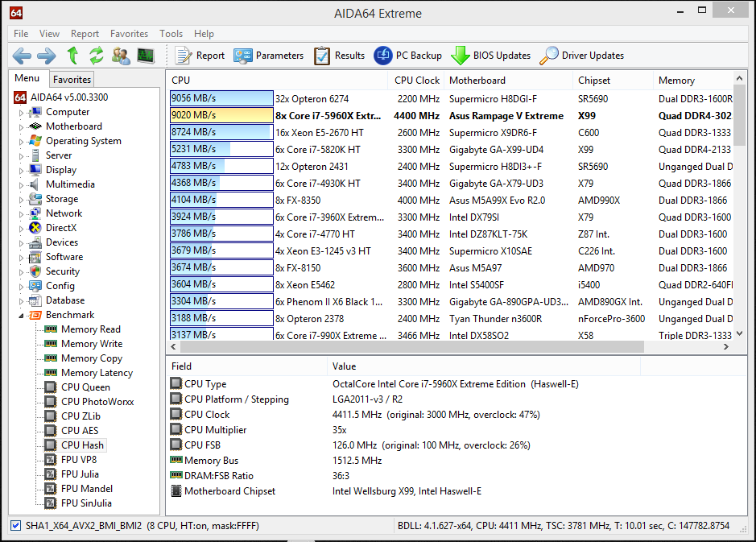Open benchmark Parameters
The width and height of the screenshot is (756, 542).
coord(269,56)
